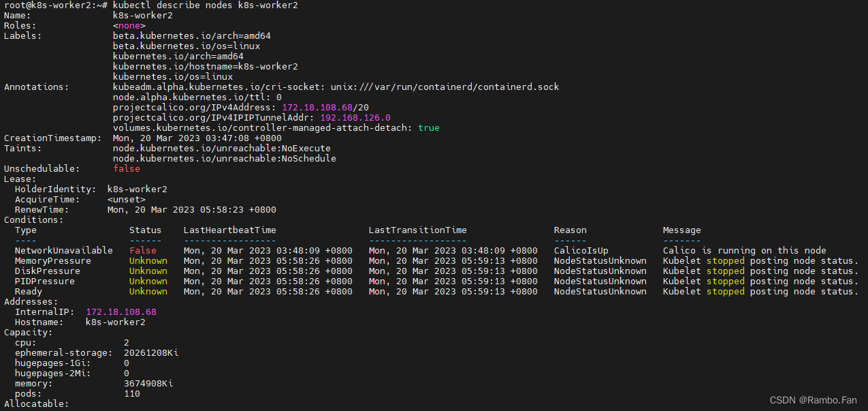The height and width of the screenshot is (411, 868).
Task: Click the NetworkUnavailable False status
Action: point(143,250)
